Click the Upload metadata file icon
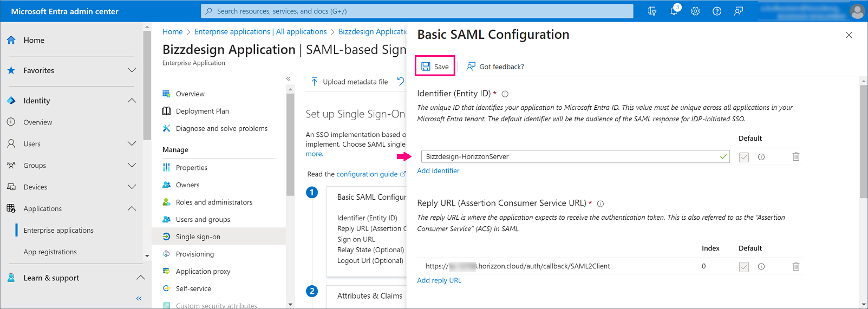The image size is (868, 309). pos(314,82)
